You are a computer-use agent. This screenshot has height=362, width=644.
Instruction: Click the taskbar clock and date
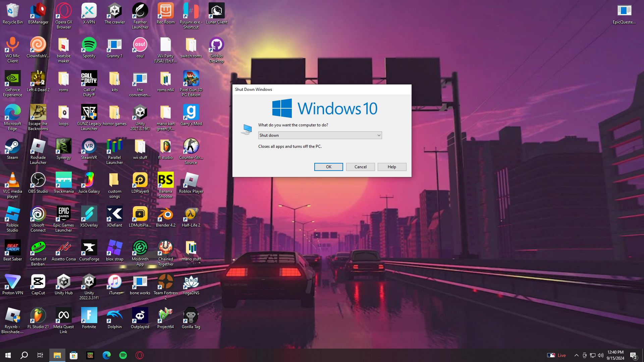click(615, 355)
